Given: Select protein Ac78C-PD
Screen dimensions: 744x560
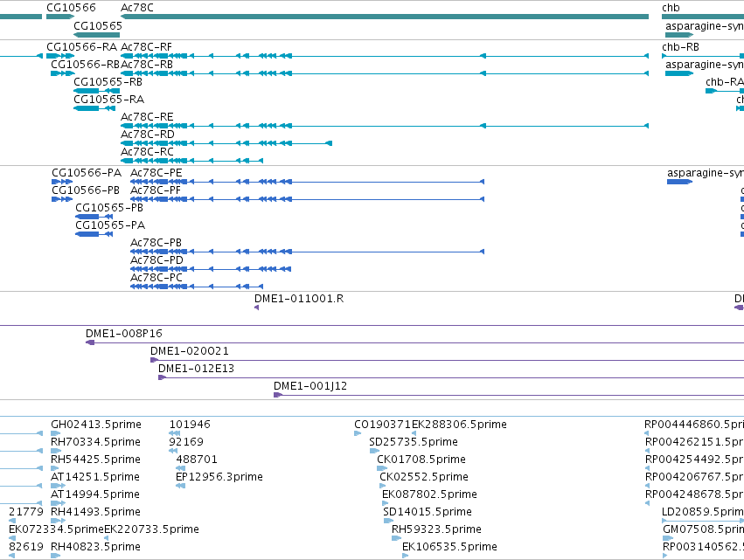Looking at the screenshot, I should 211,269.
